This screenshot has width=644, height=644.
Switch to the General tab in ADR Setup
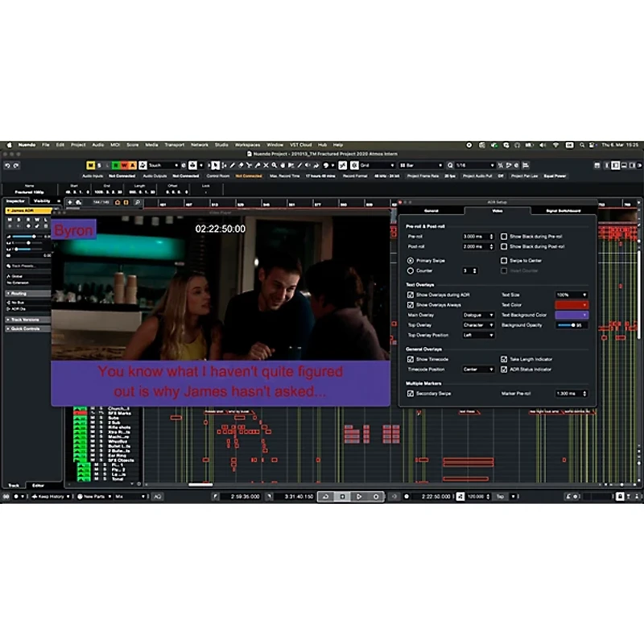click(431, 210)
